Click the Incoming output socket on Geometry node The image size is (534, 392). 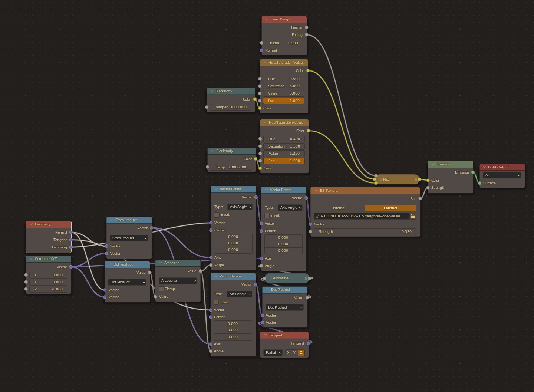coord(71,247)
